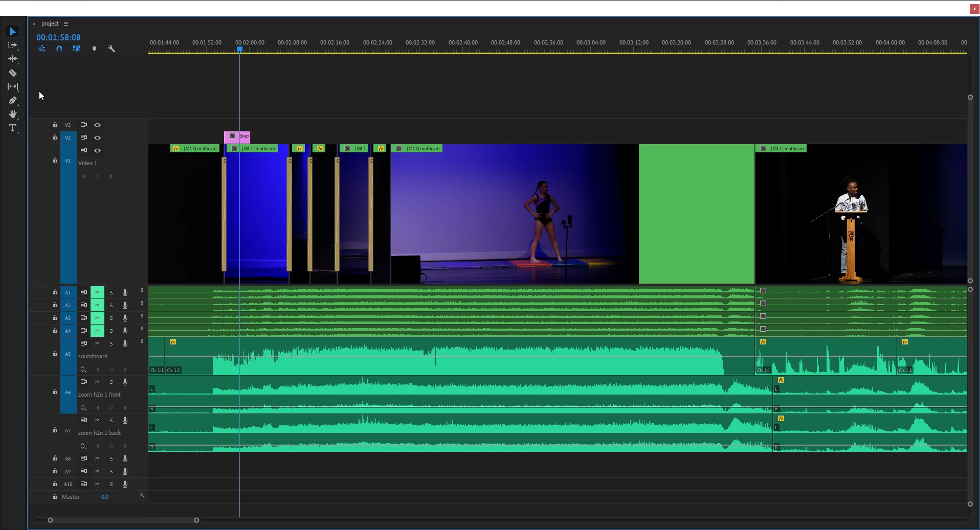Select the Slip tool
The image size is (980, 530).
point(13,86)
